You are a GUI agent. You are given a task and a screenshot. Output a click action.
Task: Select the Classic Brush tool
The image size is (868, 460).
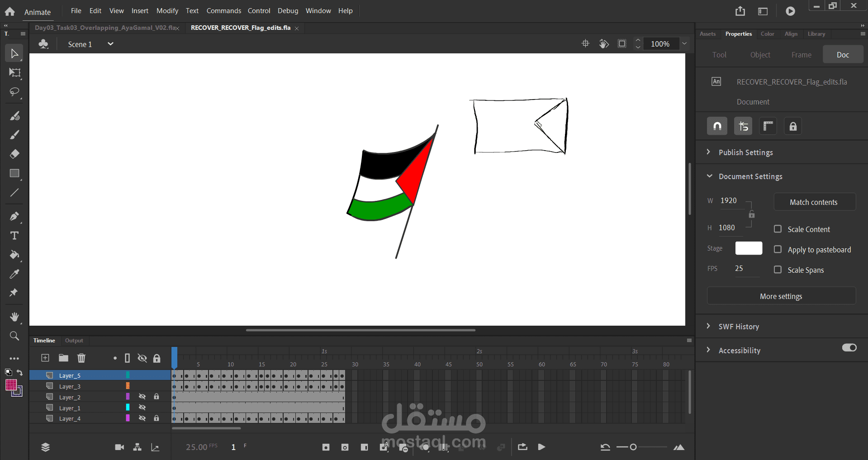tap(14, 135)
